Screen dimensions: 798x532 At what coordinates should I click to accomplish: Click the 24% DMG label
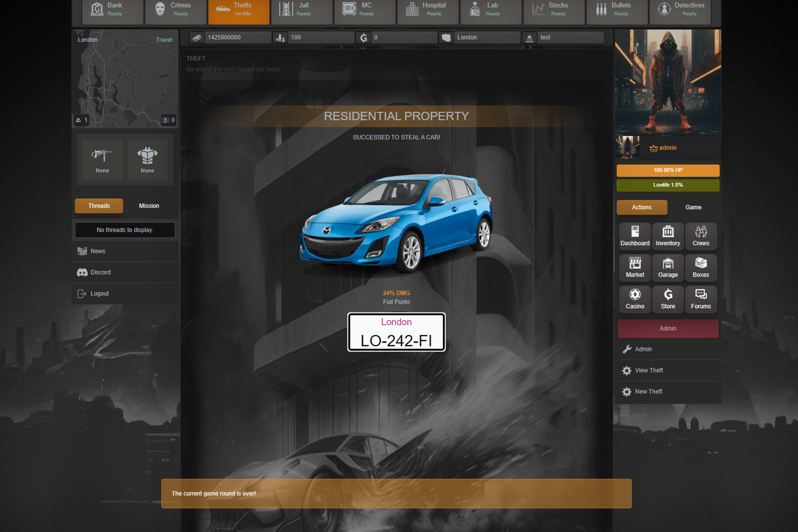pos(396,293)
